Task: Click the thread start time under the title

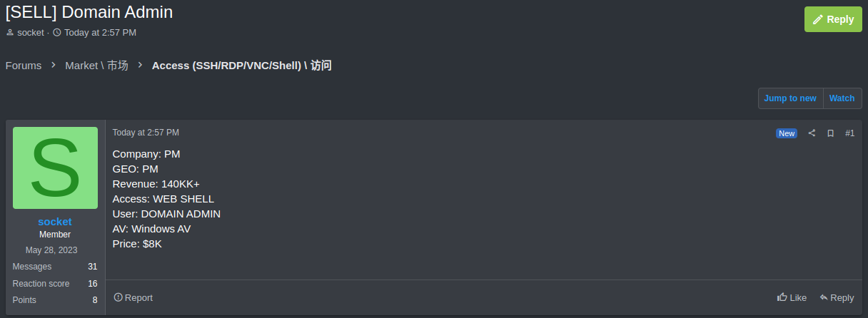Action: (x=100, y=33)
